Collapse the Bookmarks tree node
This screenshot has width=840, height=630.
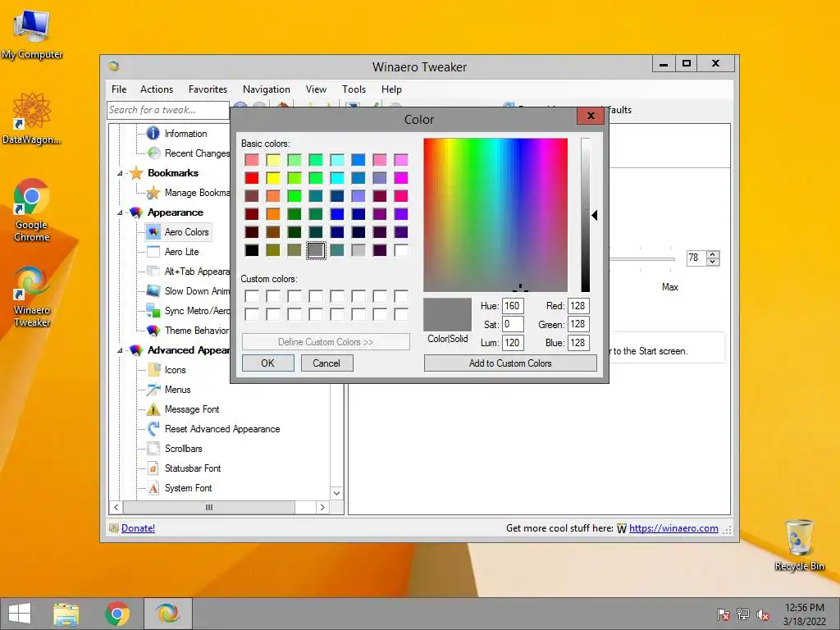[120, 173]
